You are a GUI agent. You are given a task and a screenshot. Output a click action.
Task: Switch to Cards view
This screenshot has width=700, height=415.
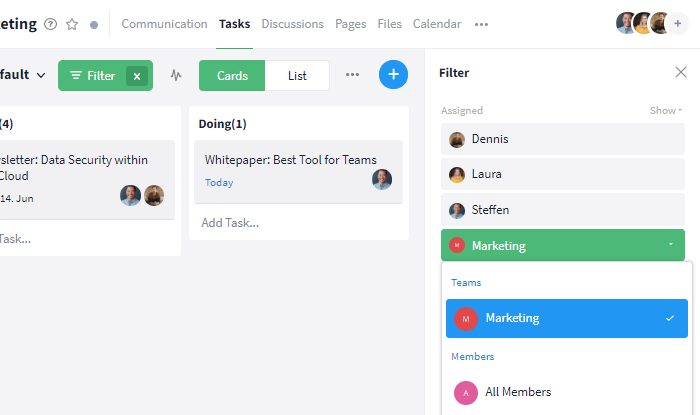click(x=232, y=75)
